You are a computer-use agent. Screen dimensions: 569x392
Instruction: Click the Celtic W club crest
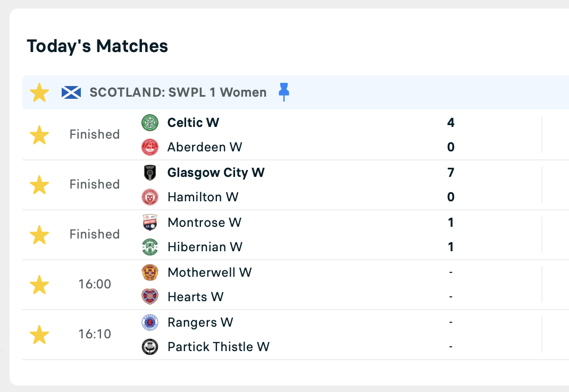150,123
